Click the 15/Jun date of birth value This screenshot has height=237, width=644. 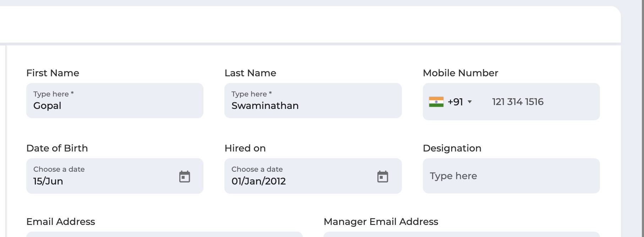48,181
